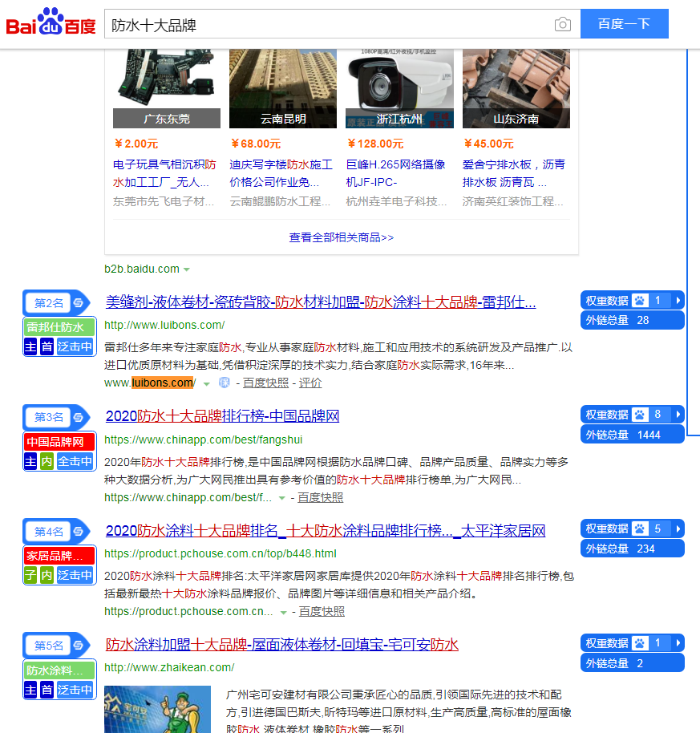The height and width of the screenshot is (733, 700).
Task: Click the 防水涂料 green tag for rank 5
Action: [x=59, y=670]
